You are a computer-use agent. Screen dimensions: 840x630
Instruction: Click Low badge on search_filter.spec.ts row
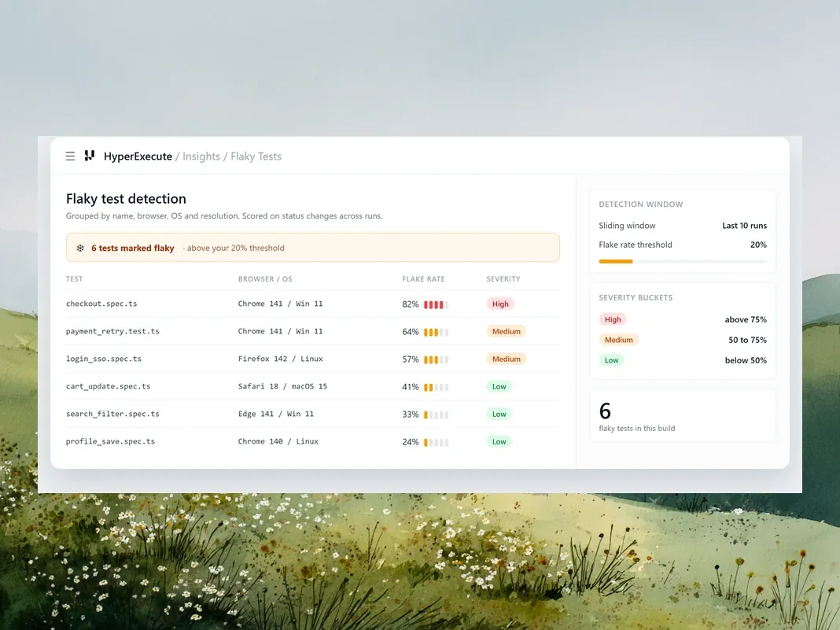click(499, 414)
